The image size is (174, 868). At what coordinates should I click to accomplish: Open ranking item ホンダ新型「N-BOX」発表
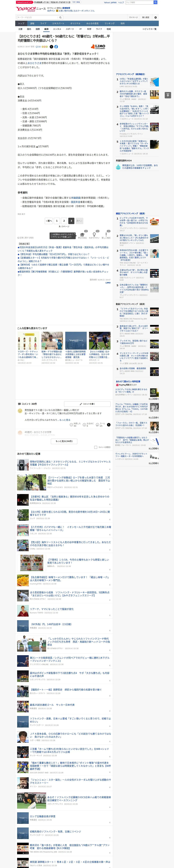pos(134,111)
